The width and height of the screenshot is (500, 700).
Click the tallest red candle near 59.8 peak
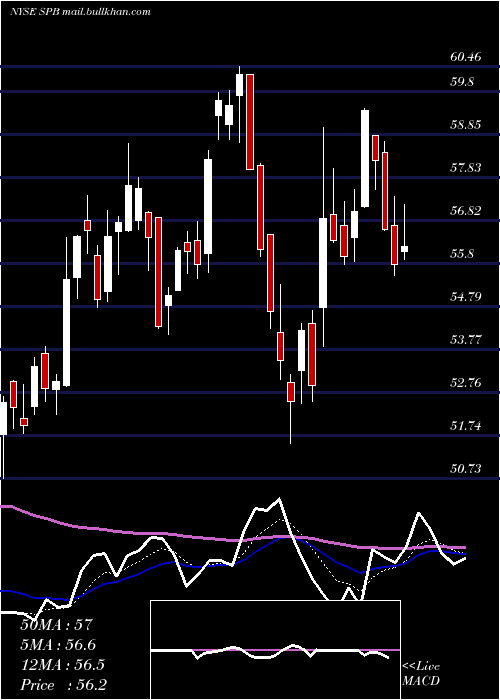pyautogui.click(x=250, y=122)
